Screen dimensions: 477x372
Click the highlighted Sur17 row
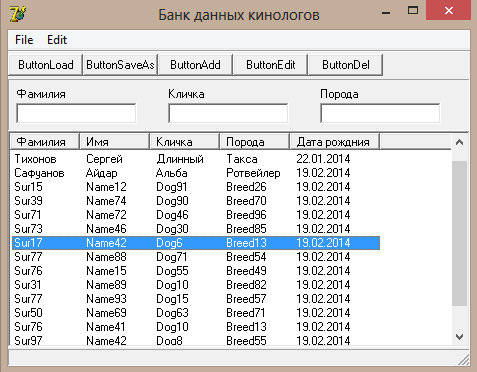click(x=196, y=243)
